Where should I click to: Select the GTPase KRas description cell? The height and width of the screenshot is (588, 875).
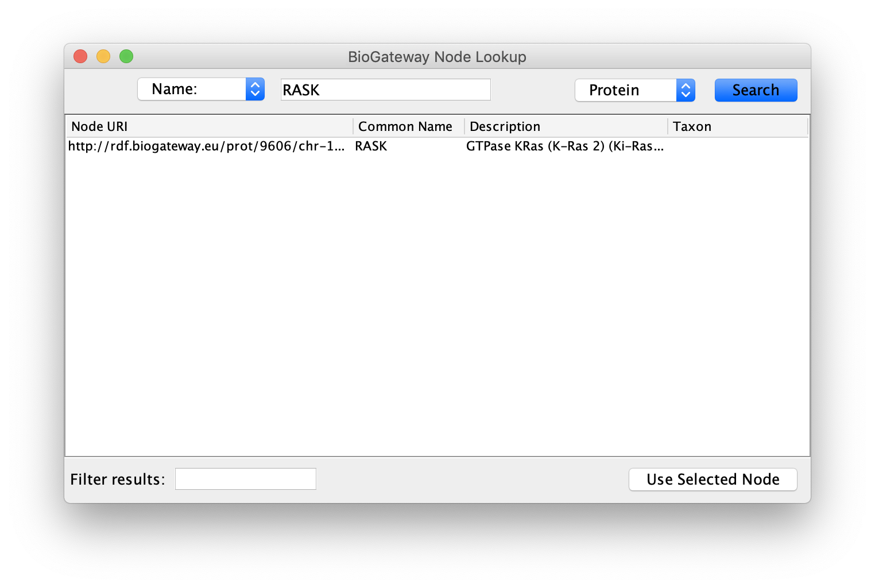click(566, 146)
